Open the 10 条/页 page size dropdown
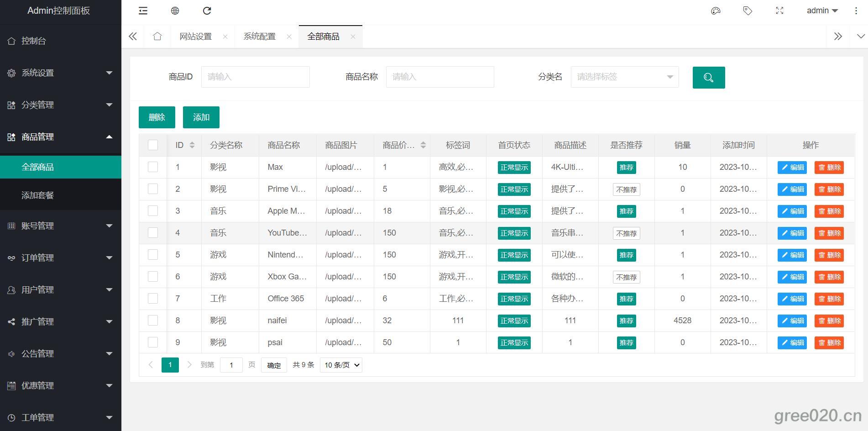 coord(341,365)
